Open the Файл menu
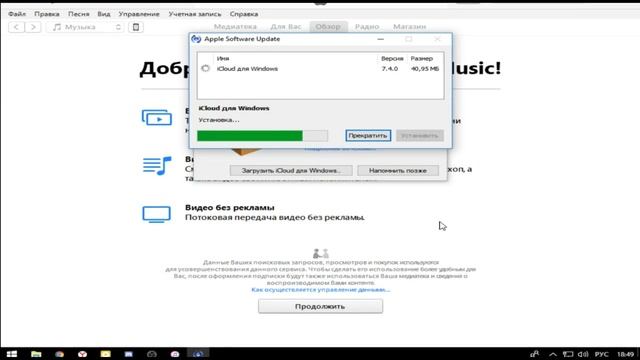Viewport: 640px width, 360px height. pyautogui.click(x=17, y=14)
